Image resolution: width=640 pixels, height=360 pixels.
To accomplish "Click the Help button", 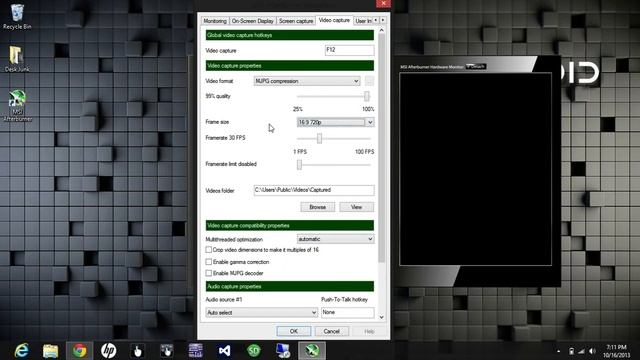I will click(x=369, y=331).
